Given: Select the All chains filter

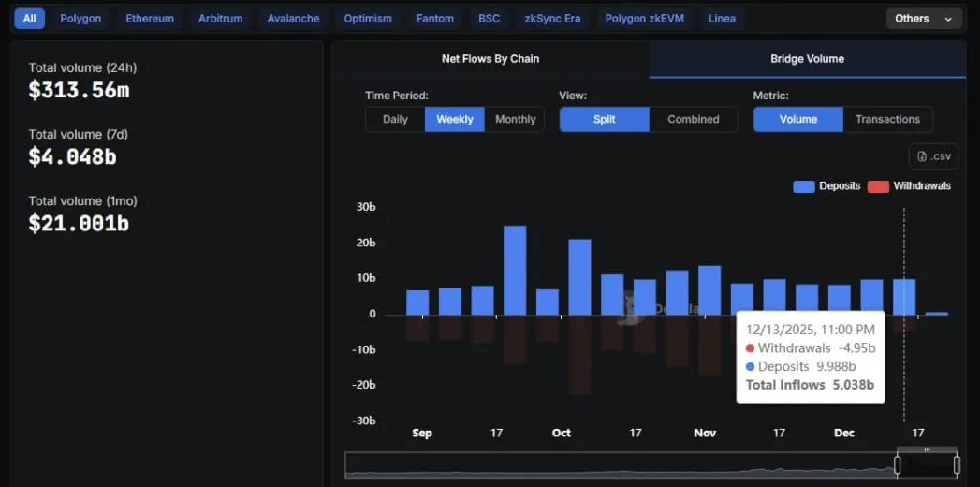Looking at the screenshot, I should click(29, 18).
